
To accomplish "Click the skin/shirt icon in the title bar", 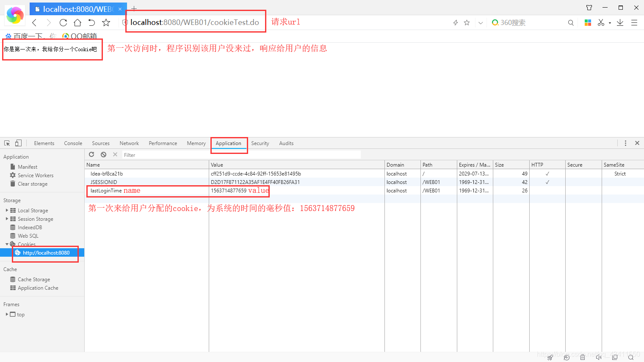I will tap(589, 8).
